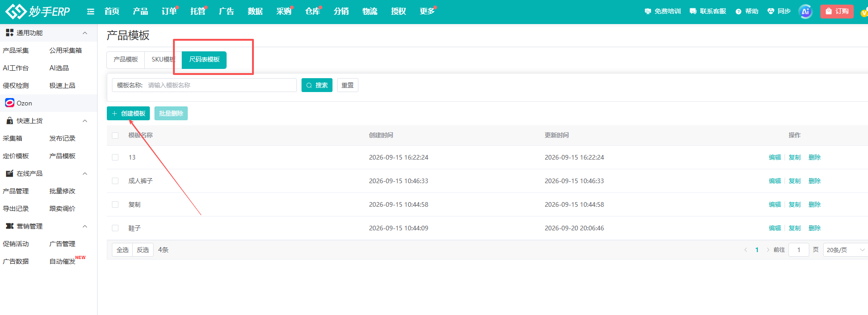Select the 尺码表模板 tab

pyautogui.click(x=204, y=60)
